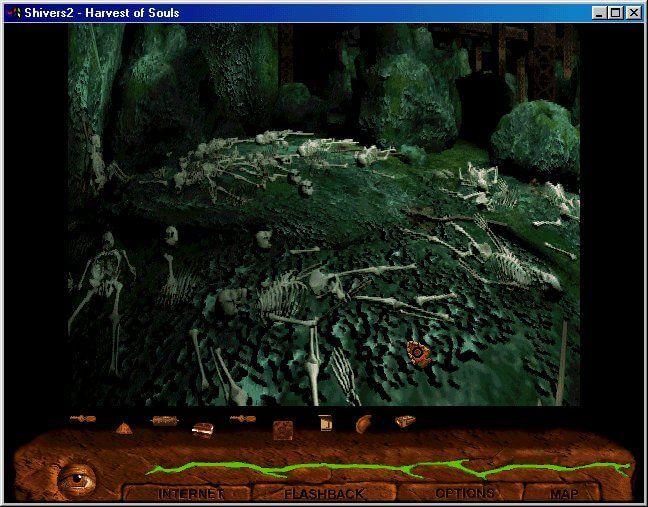Select the crescent-shaped inventory item

(363, 423)
